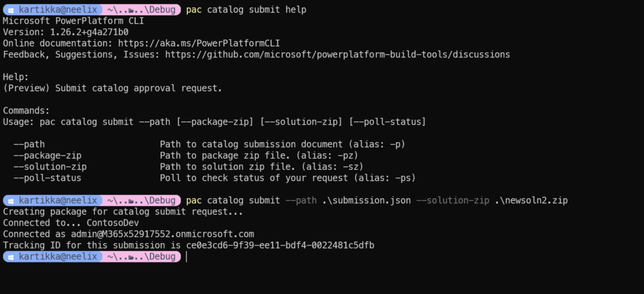
Task: Click the --package-zip option in the help list
Action: click(x=47, y=155)
